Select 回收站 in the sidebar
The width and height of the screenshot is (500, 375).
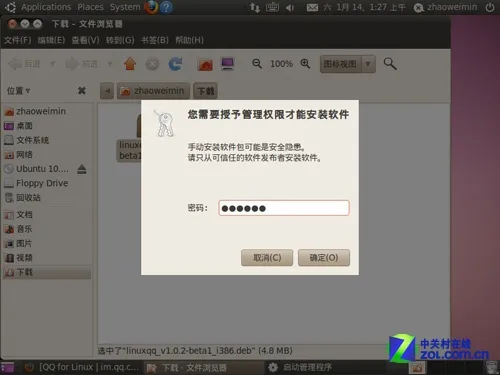(x=47, y=198)
